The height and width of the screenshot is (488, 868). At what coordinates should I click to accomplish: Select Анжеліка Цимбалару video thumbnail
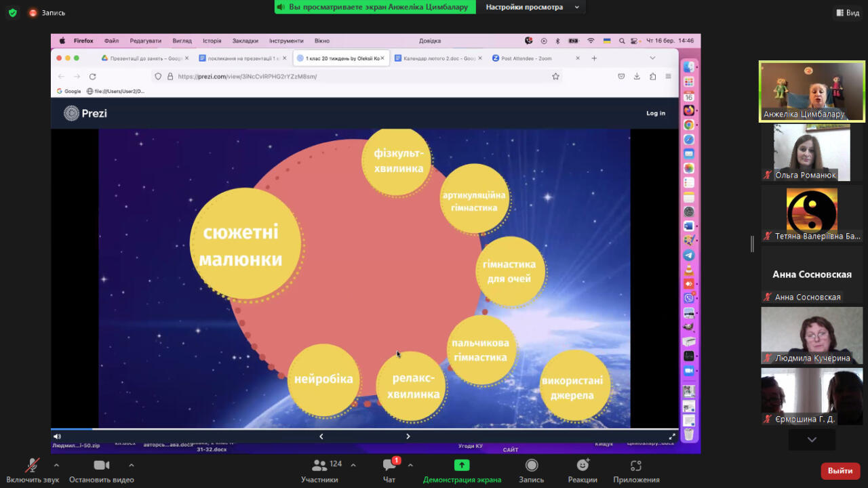[x=812, y=91]
